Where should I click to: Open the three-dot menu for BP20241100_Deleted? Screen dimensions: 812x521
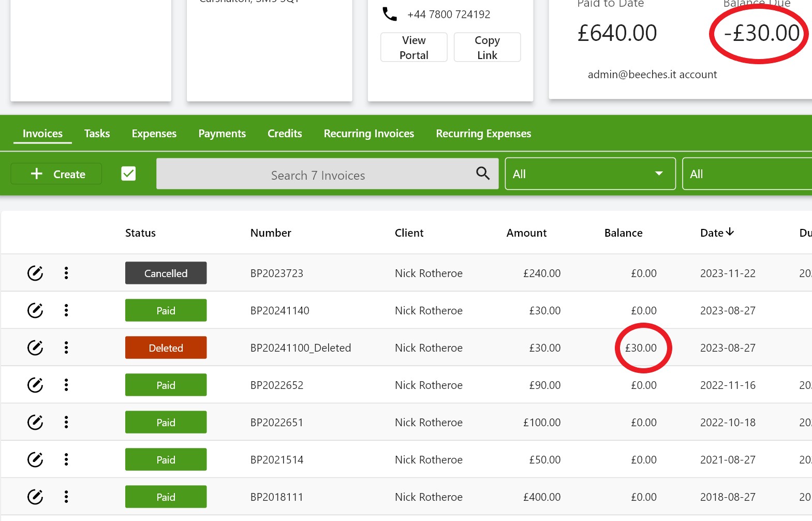[x=66, y=348]
